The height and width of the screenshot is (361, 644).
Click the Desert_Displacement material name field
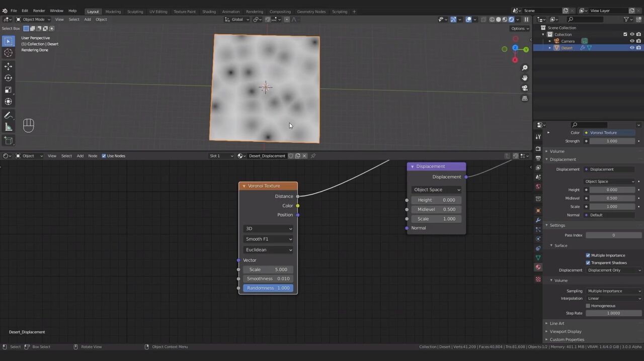[267, 156]
